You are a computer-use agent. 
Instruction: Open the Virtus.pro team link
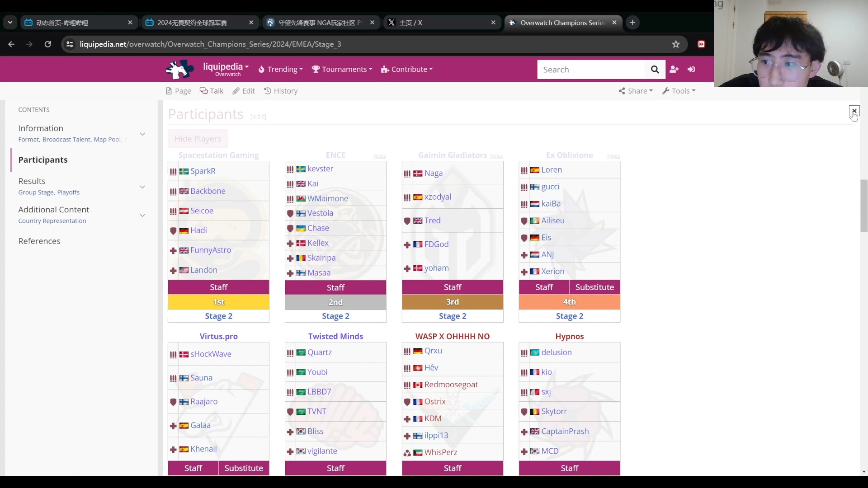click(x=219, y=337)
